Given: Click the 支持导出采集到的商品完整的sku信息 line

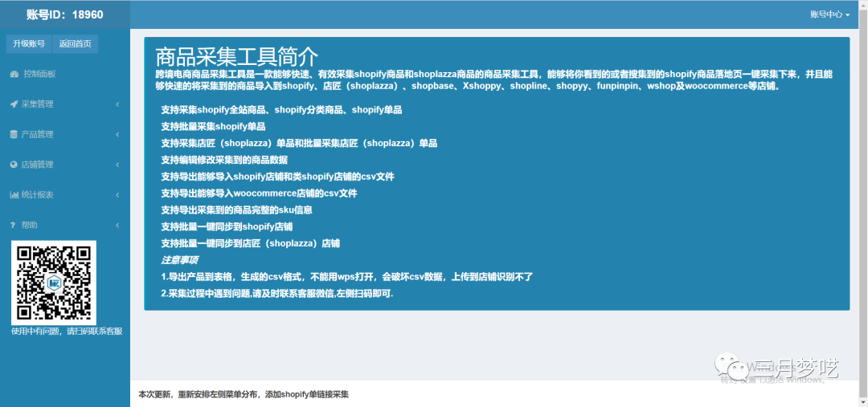Looking at the screenshot, I should tap(237, 210).
